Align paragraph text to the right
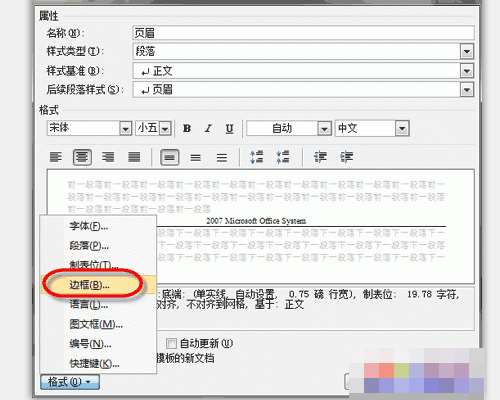 click(x=108, y=157)
